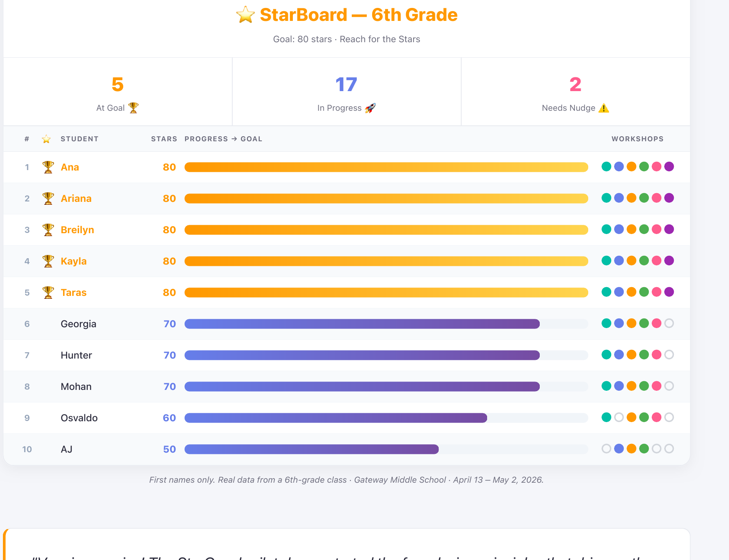Click the StarBoard — 6th Grade title
Image resolution: width=729 pixels, height=560 pixels.
point(358,15)
